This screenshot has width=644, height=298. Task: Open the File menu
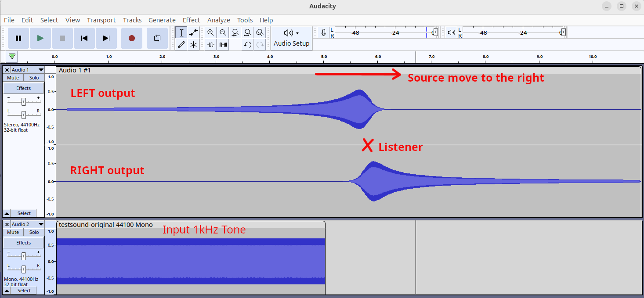[9, 20]
